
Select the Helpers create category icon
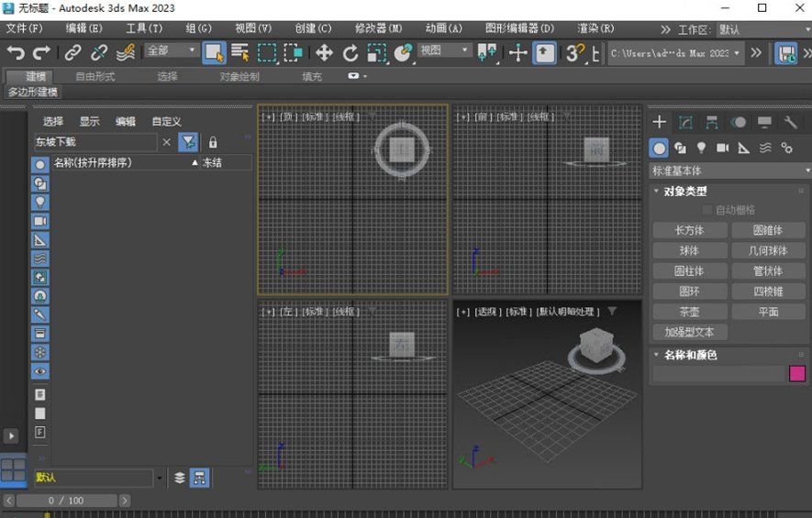[743, 149]
